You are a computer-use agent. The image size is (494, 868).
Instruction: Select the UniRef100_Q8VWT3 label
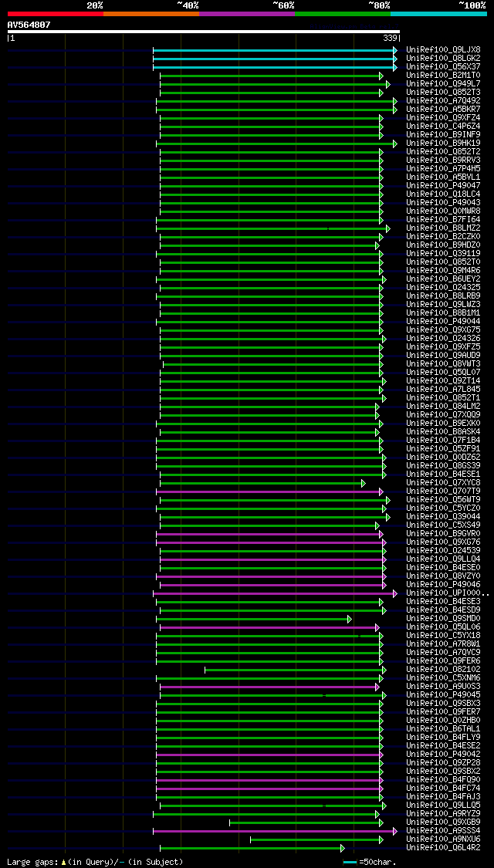click(x=443, y=363)
